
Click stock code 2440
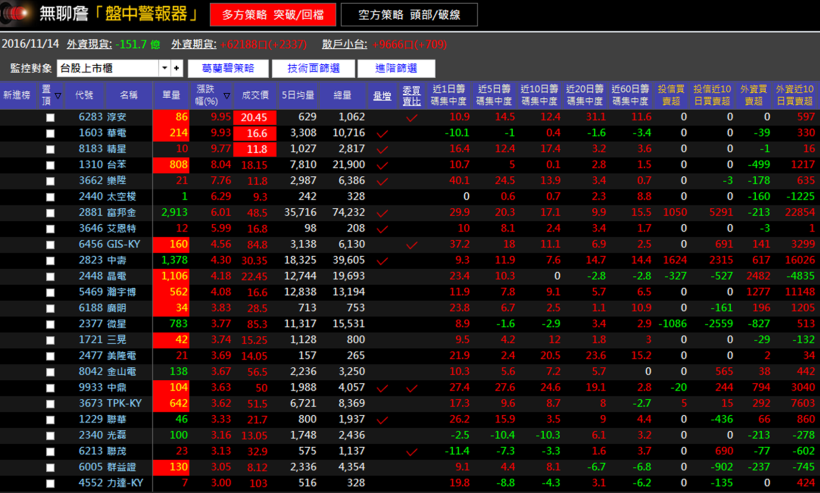(x=91, y=197)
